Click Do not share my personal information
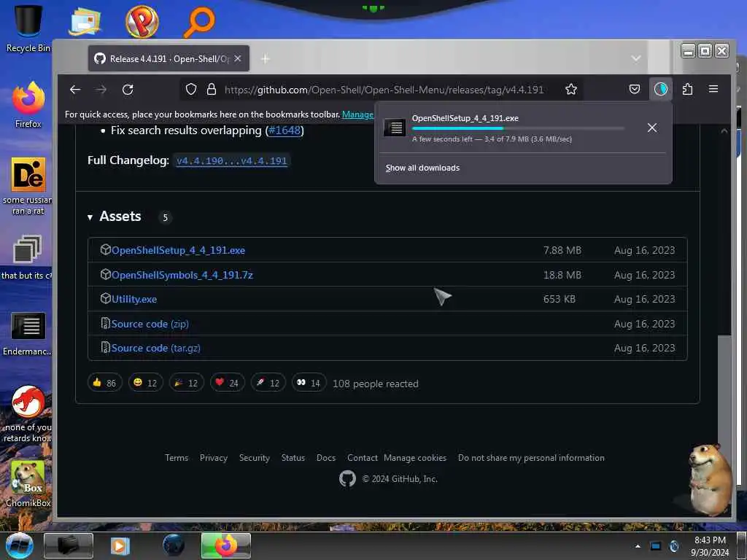The height and width of the screenshot is (560, 747). tap(531, 458)
